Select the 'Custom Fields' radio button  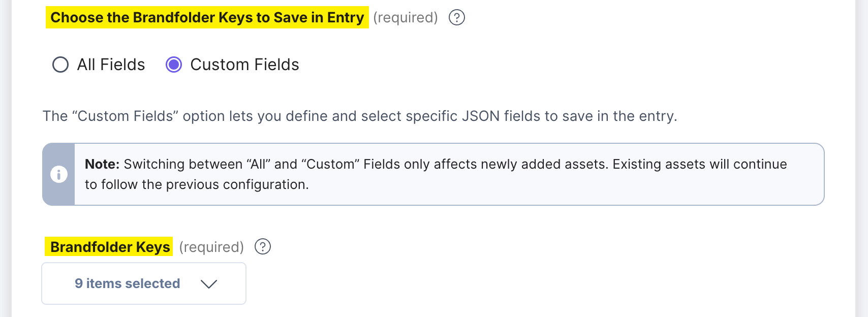pos(173,65)
